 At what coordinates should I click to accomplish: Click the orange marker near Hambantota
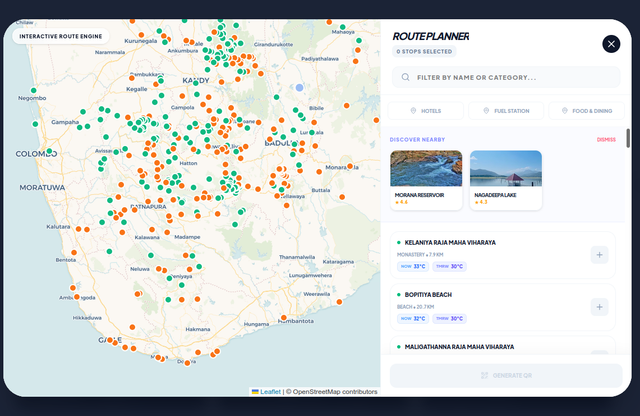[284, 318]
